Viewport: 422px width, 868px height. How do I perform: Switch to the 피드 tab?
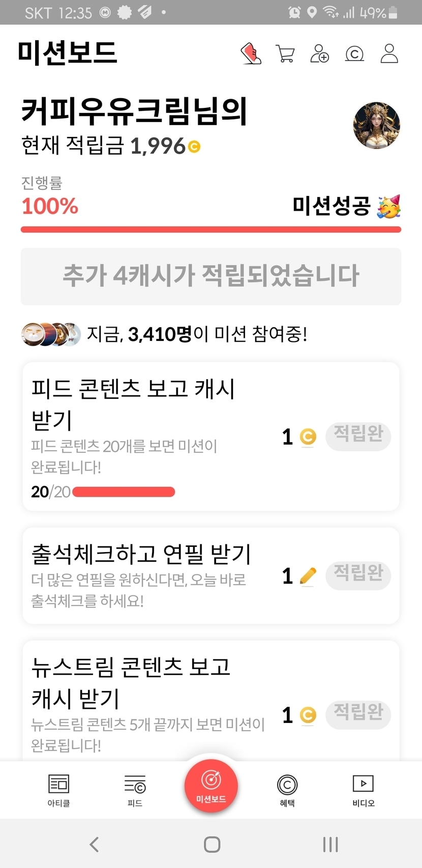point(135,791)
